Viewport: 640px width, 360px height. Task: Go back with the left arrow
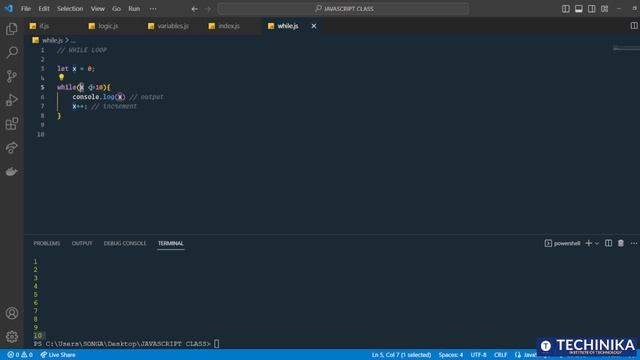pos(195,9)
